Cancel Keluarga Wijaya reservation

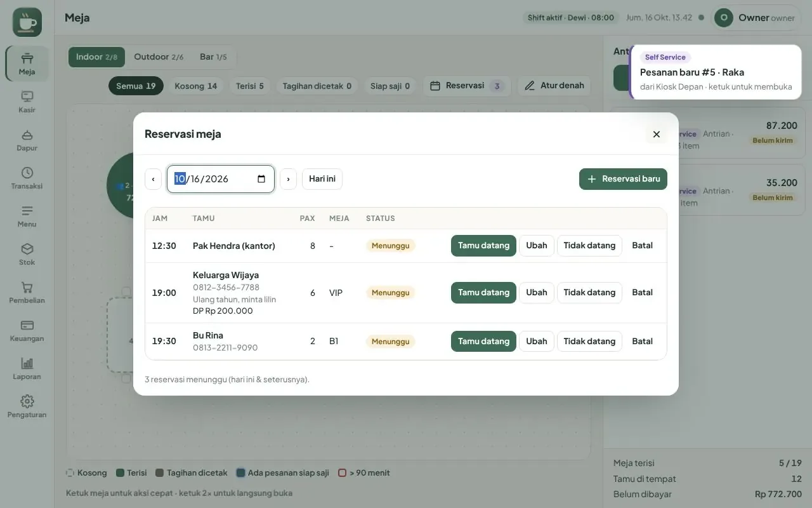click(642, 293)
